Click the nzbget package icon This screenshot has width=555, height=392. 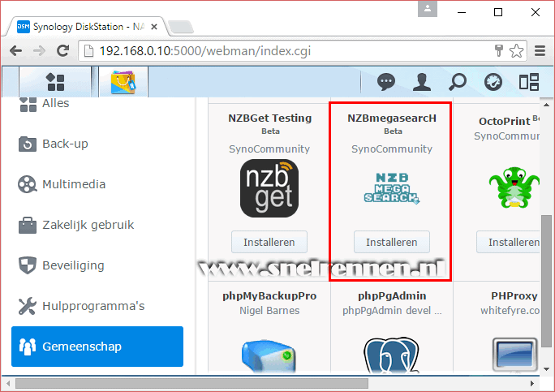coord(269,188)
